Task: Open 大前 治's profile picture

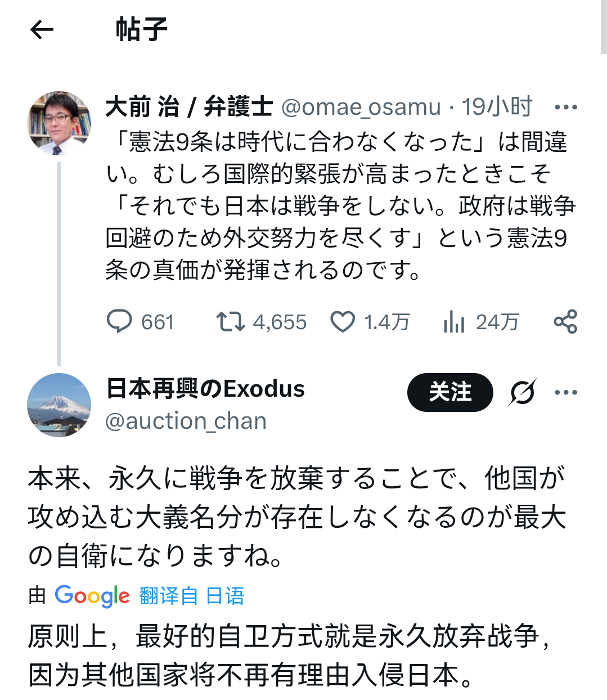Action: click(x=59, y=123)
